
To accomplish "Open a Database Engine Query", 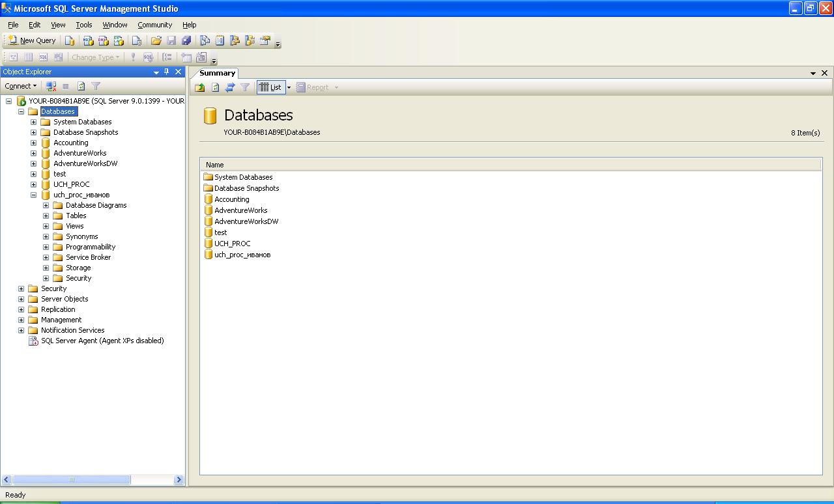I will 70,40.
